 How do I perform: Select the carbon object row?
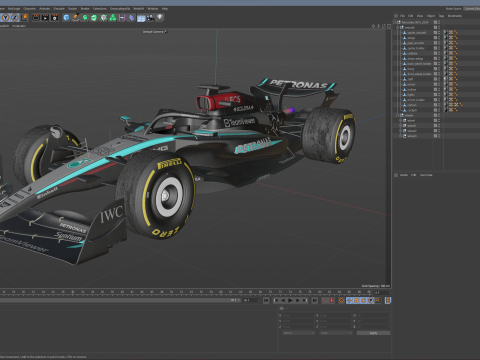click(x=412, y=105)
